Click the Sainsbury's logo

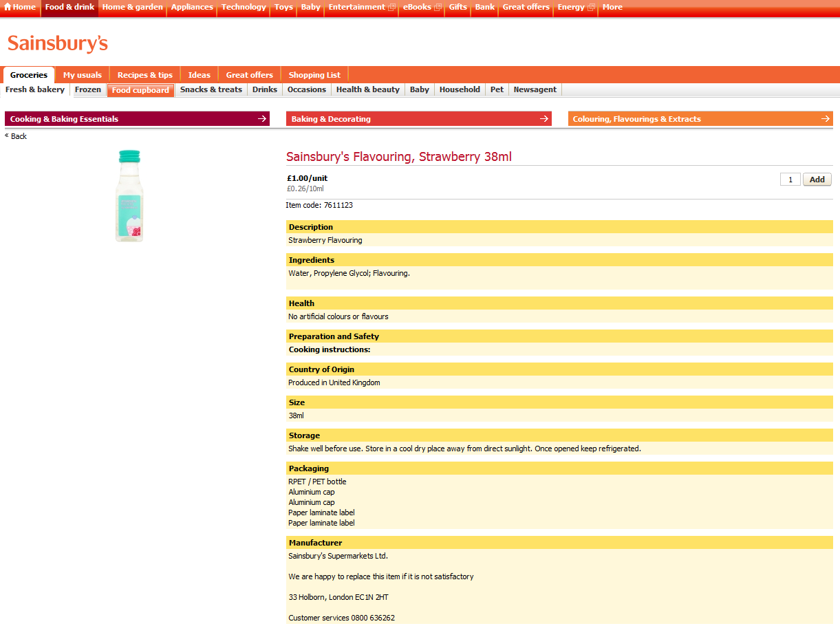tap(58, 43)
